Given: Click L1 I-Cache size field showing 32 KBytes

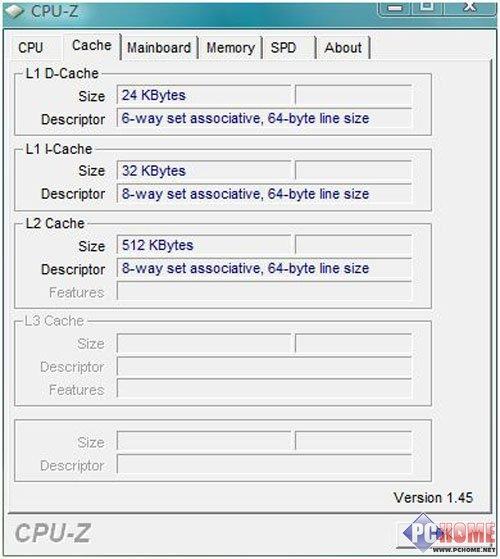Looking at the screenshot, I should click(x=204, y=170).
